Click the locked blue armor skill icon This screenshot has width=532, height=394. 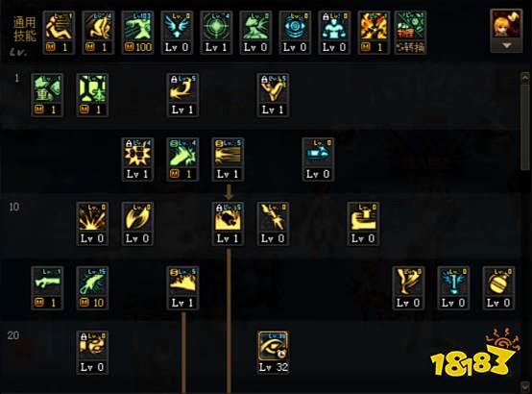click(x=334, y=33)
